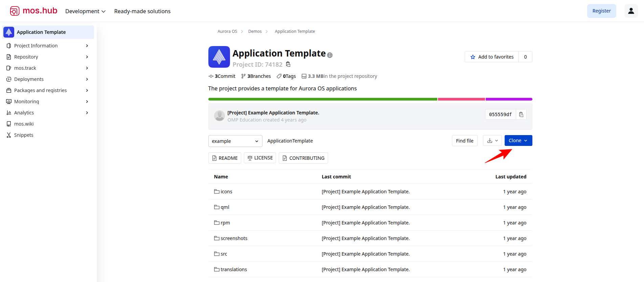Open the LICENSE file
Viewport: 644px width, 282px height.
(260, 158)
